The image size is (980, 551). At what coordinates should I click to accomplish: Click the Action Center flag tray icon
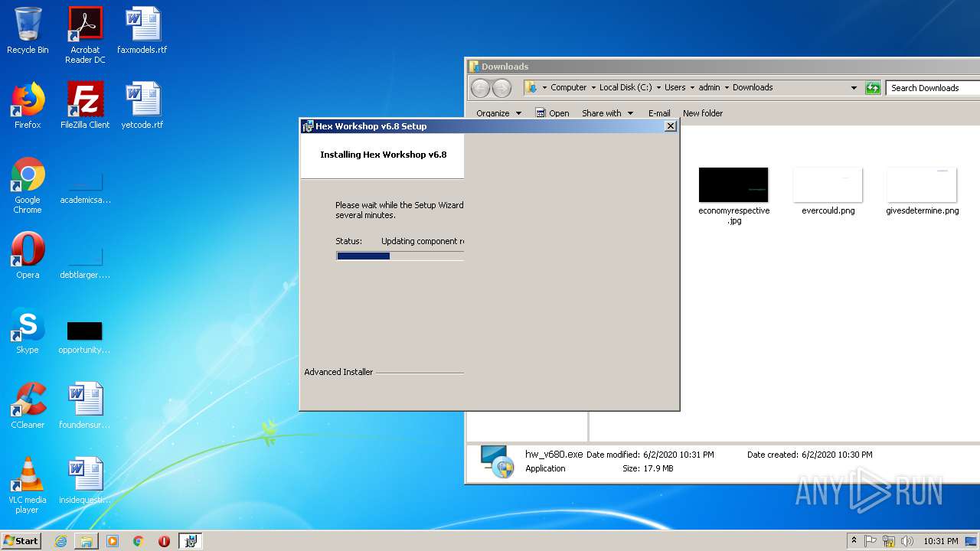871,541
